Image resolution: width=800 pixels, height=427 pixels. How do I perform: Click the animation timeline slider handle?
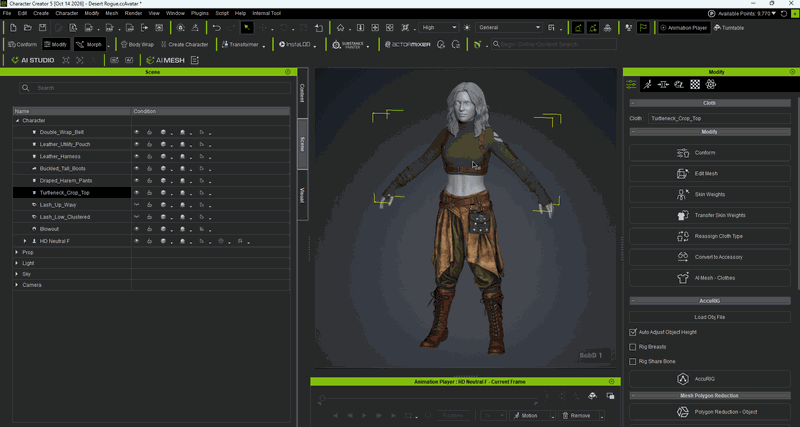[322, 398]
